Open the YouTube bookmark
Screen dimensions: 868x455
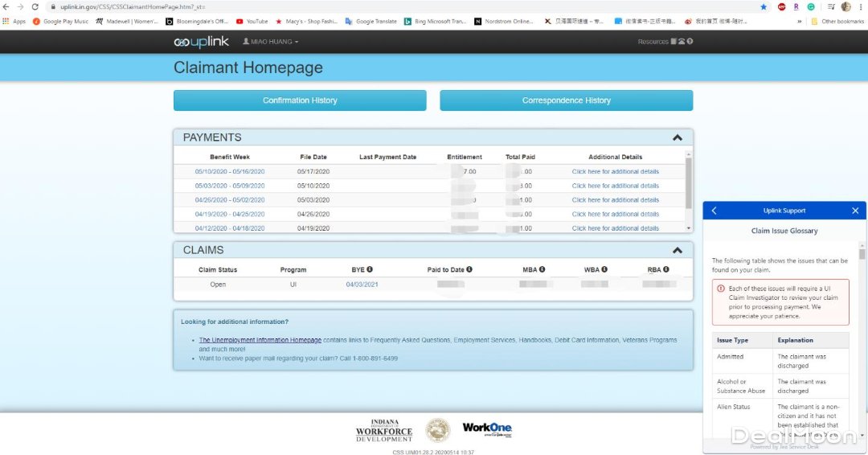(x=252, y=22)
